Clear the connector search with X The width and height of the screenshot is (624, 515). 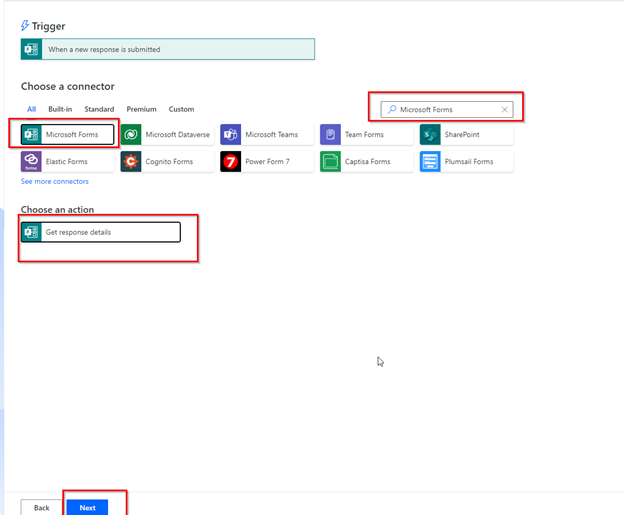504,109
